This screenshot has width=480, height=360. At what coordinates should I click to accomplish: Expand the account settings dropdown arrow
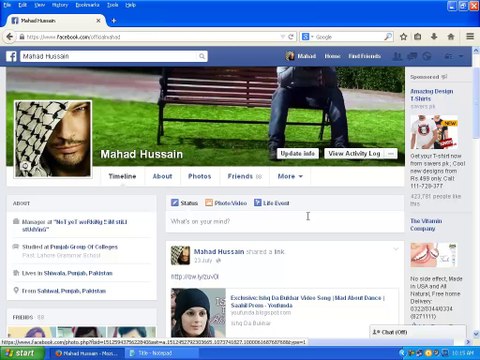pos(461,56)
